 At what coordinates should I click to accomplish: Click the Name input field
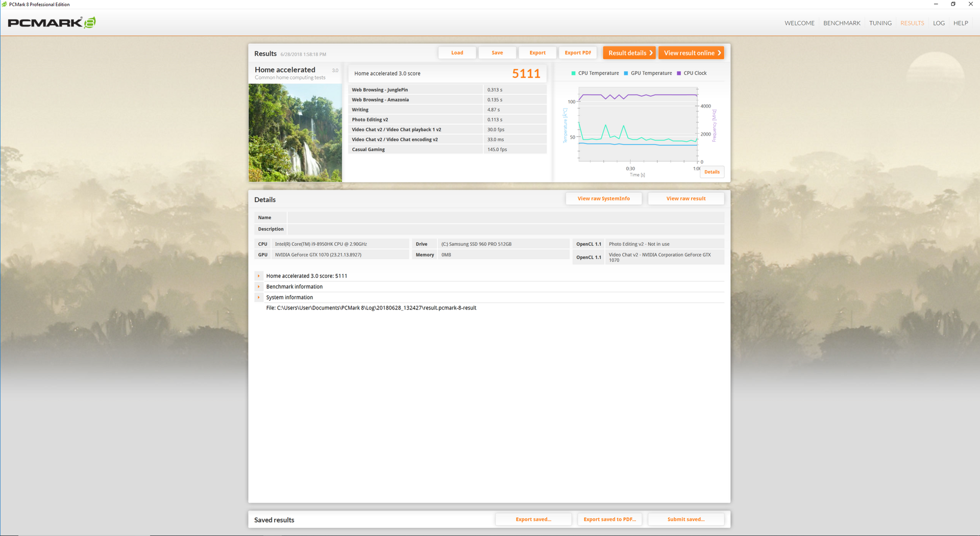(506, 218)
